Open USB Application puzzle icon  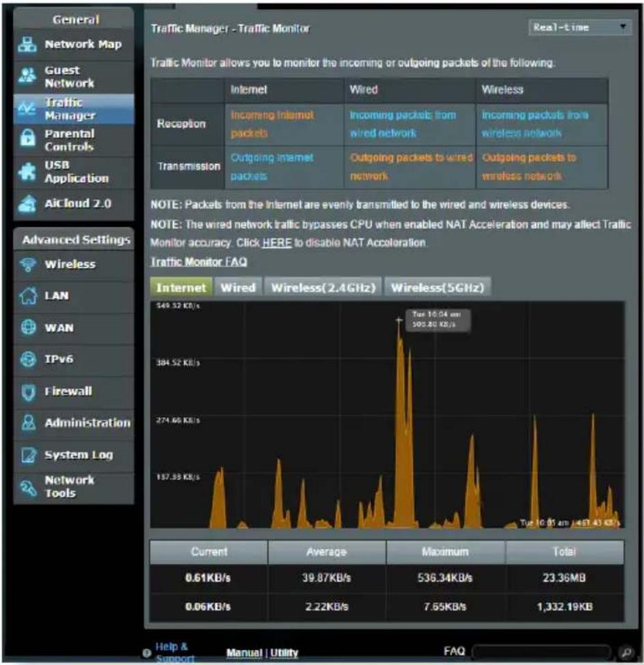point(27,172)
